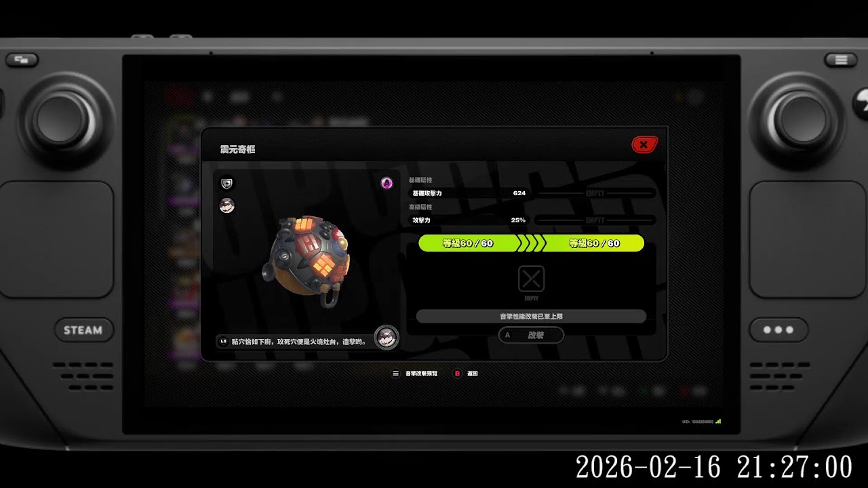Click the character portrait icon above the engine
The height and width of the screenshot is (488, 868).
(x=227, y=205)
